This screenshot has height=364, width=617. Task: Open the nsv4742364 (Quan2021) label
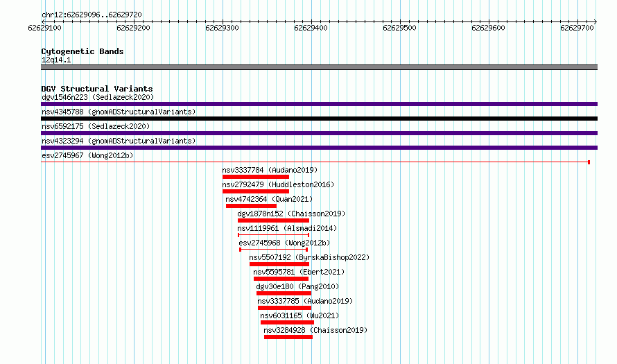pyautogui.click(x=269, y=199)
